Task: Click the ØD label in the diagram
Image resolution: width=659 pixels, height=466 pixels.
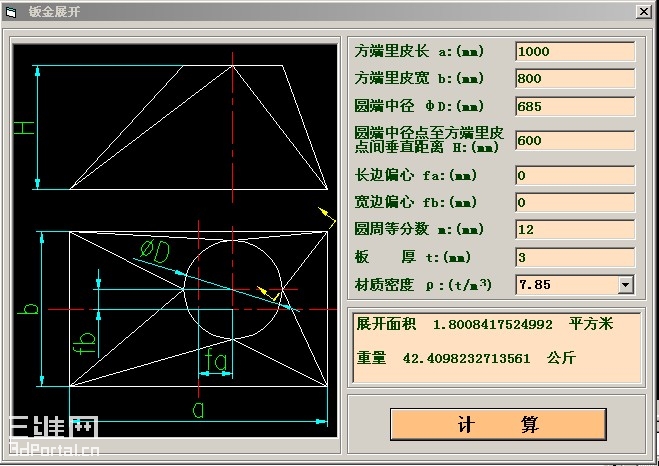Action: pos(155,252)
